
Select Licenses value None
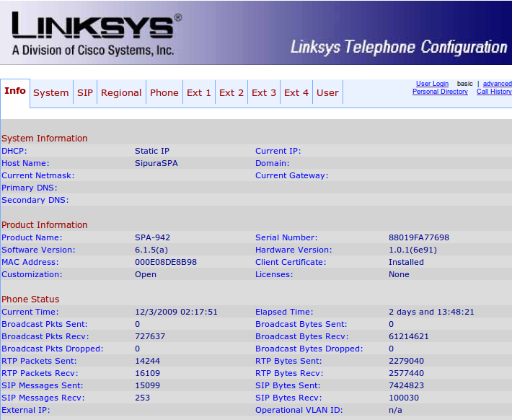[x=399, y=274]
